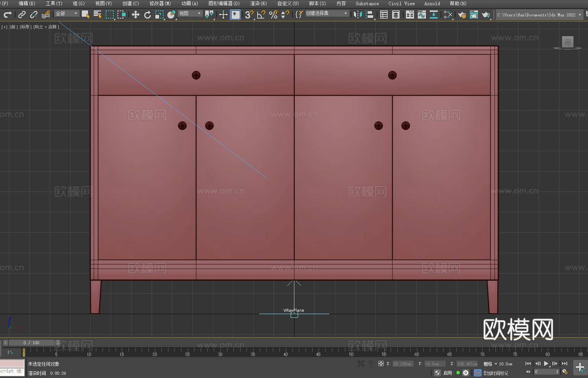The image size is (588, 378).
Task: Open the 工具(T) menu
Action: point(54,3)
